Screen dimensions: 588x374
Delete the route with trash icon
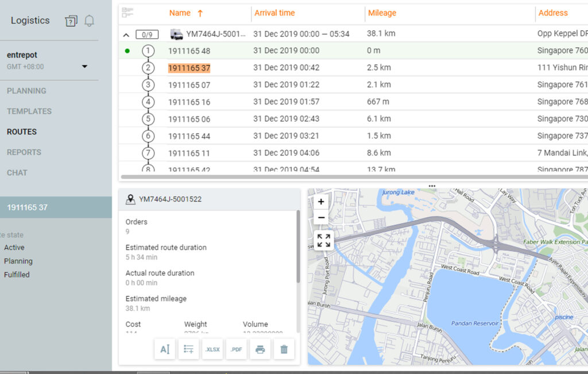point(284,349)
